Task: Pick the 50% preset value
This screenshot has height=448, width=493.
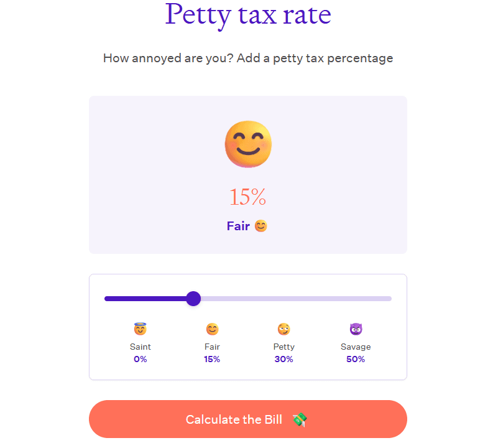Action: click(356, 359)
